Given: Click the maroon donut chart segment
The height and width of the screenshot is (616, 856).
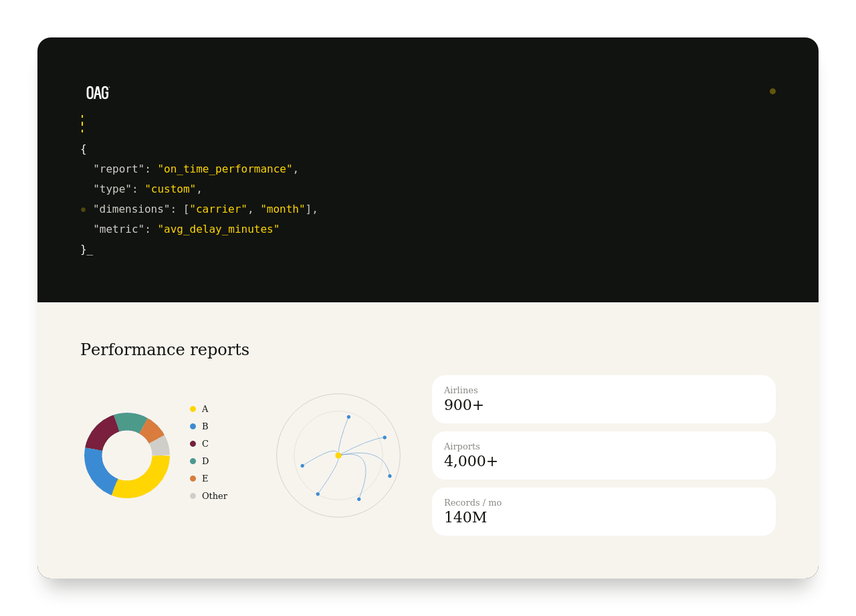Looking at the screenshot, I should pyautogui.click(x=101, y=433).
